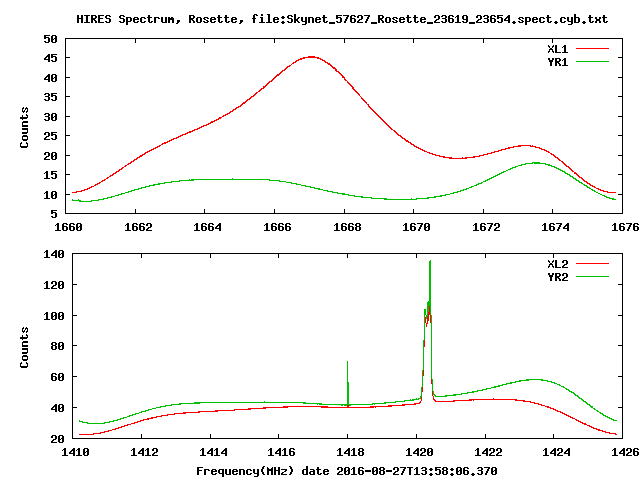Click the 1426 x-axis tick label
The image size is (640, 480).
tap(625, 452)
